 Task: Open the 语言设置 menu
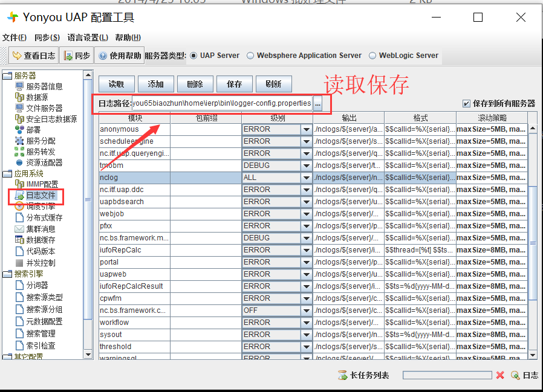tap(88, 37)
